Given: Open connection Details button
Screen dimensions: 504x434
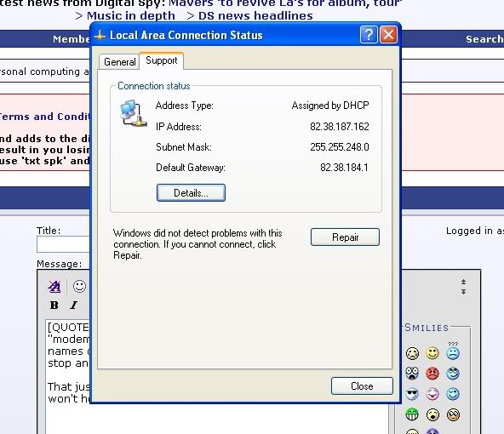Looking at the screenshot, I should [191, 192].
